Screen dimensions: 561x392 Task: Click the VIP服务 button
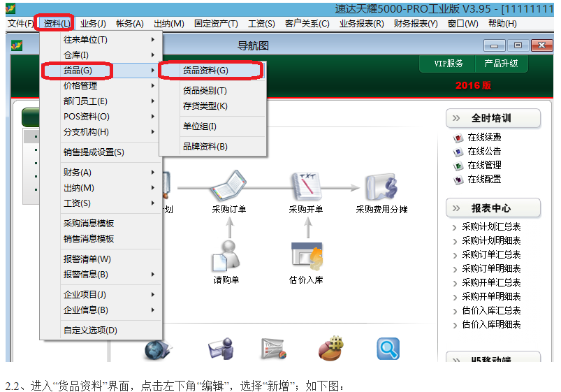[x=449, y=64]
